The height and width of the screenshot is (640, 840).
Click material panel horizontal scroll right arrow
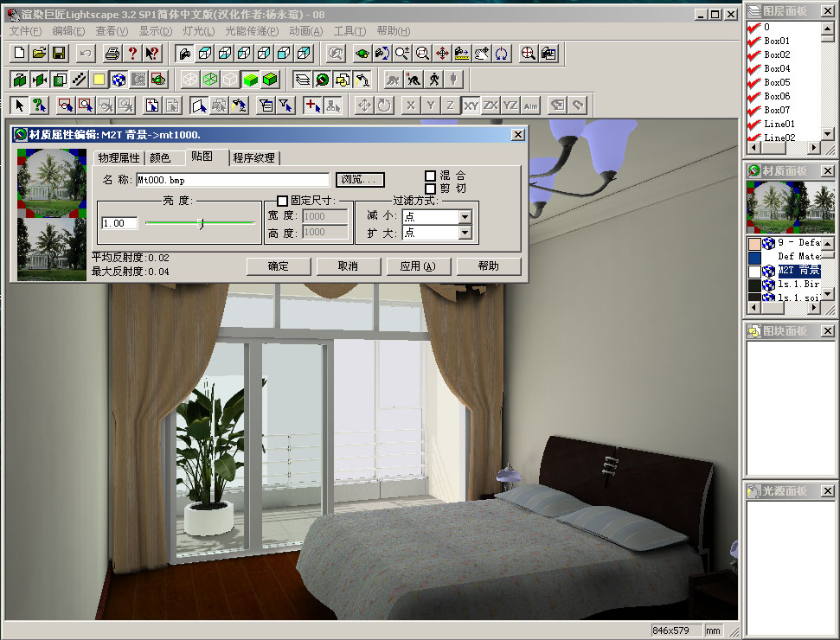pos(814,307)
